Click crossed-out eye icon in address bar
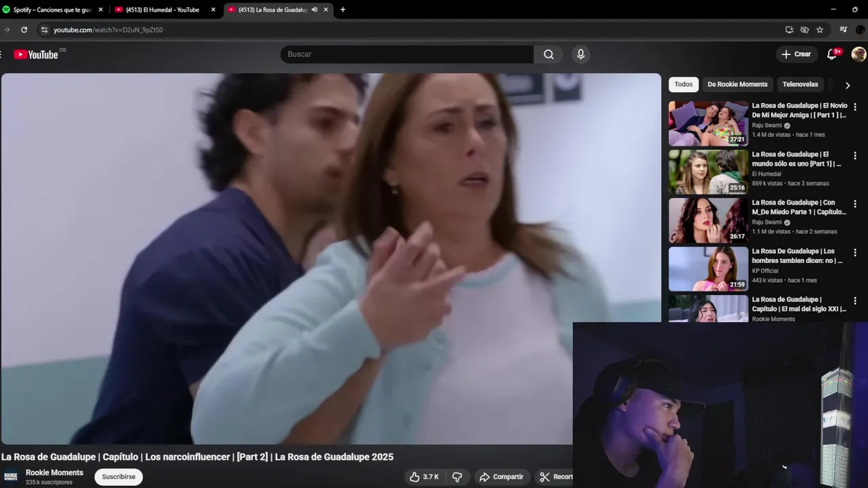868x488 pixels. (804, 30)
